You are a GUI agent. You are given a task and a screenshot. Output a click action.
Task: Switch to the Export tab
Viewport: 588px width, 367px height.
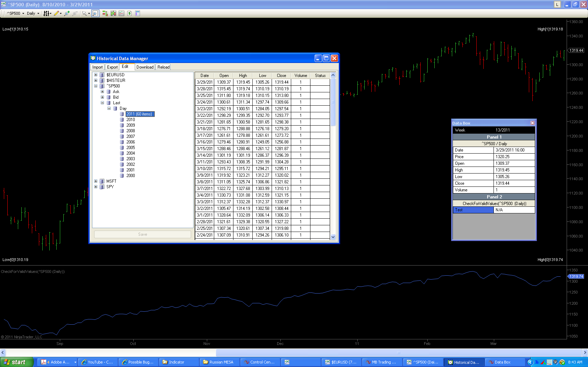click(112, 67)
